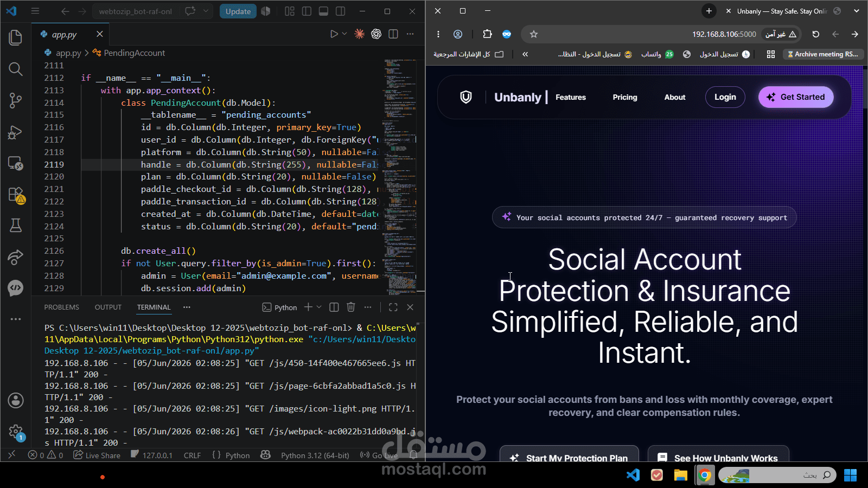Open the Manage gear with update badge
Screen dimensions: 868x488
(16, 432)
